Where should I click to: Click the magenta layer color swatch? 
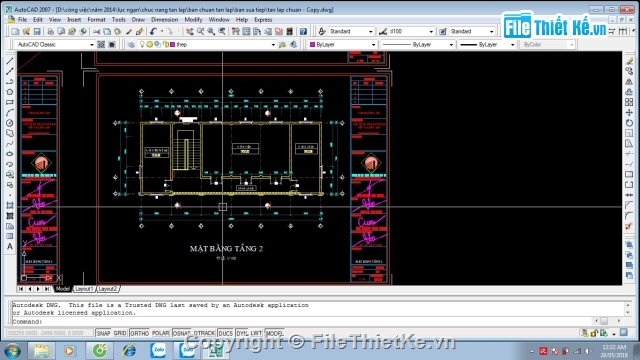(173, 44)
